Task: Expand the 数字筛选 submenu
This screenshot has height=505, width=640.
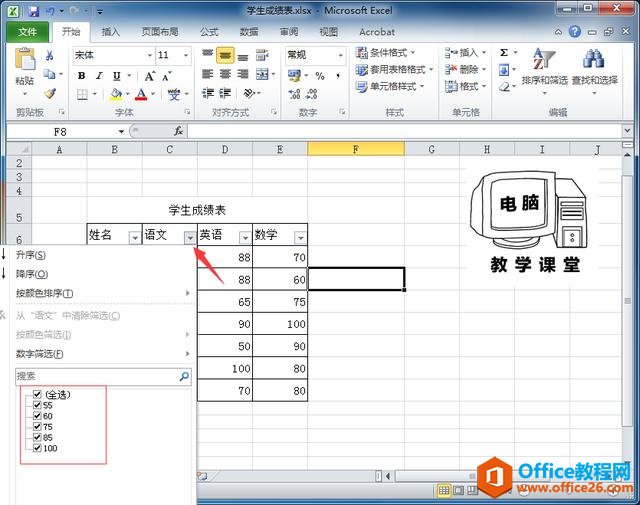Action: [x=102, y=354]
